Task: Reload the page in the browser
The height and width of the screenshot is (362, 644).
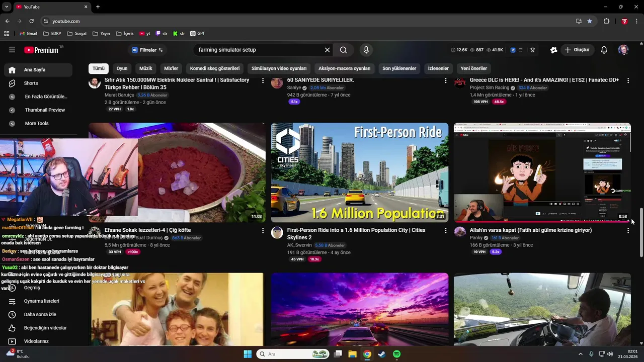Action: click(x=31, y=21)
